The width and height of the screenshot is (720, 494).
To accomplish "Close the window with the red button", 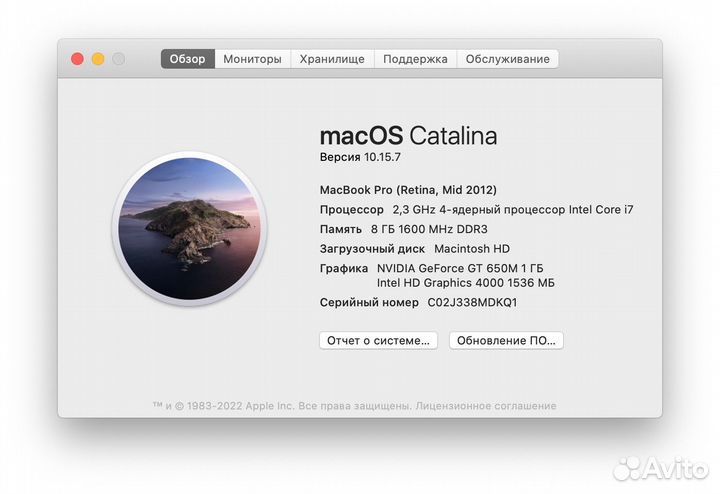I will [77, 59].
